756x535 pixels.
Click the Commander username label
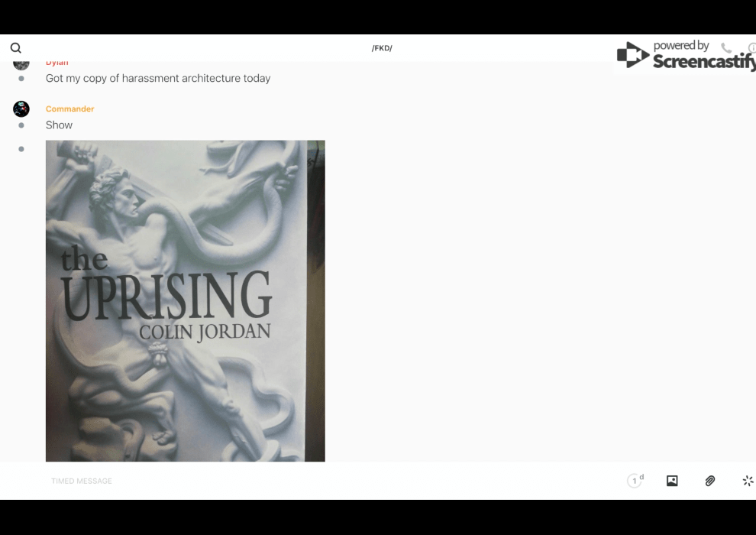(69, 109)
